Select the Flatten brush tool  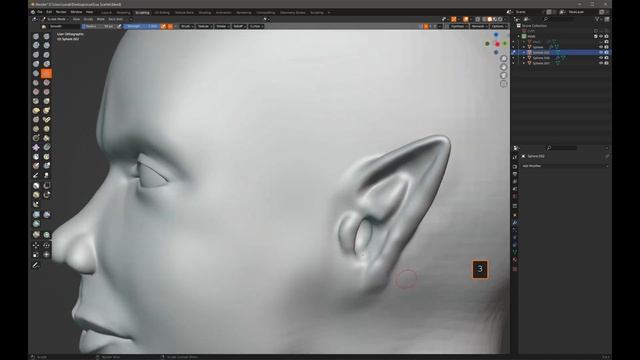[x=36, y=82]
